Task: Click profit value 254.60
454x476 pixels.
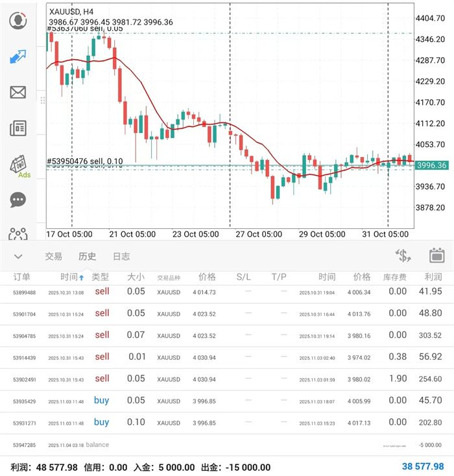Action: (x=430, y=379)
